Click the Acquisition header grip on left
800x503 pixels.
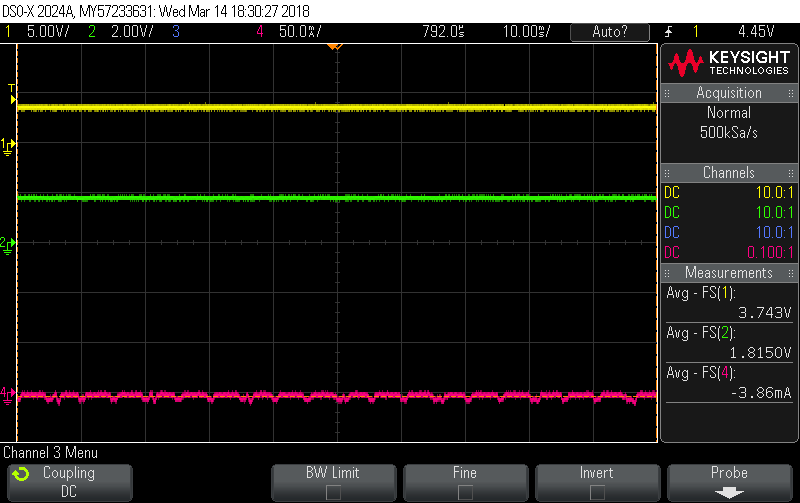(x=667, y=93)
